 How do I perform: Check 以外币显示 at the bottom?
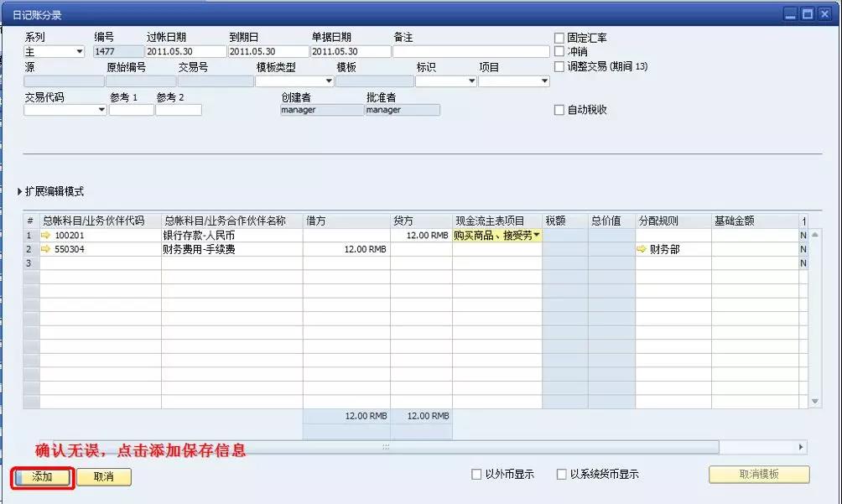pos(476,473)
